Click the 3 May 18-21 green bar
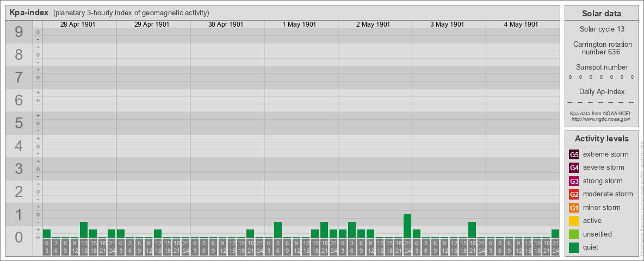Image resolution: width=644 pixels, height=261 pixels. [x=472, y=230]
